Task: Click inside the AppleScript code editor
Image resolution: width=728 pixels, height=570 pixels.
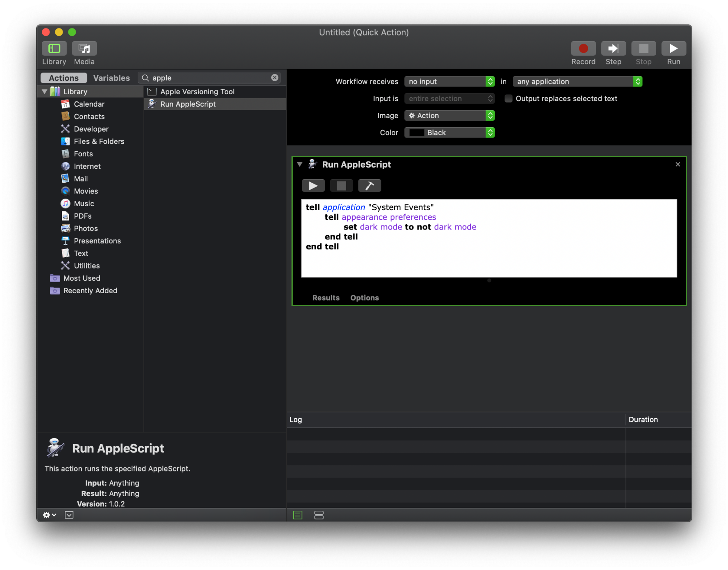Action: [489, 238]
